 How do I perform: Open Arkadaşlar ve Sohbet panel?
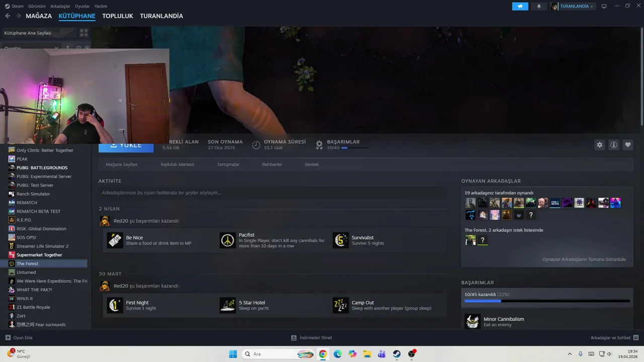[x=614, y=338]
